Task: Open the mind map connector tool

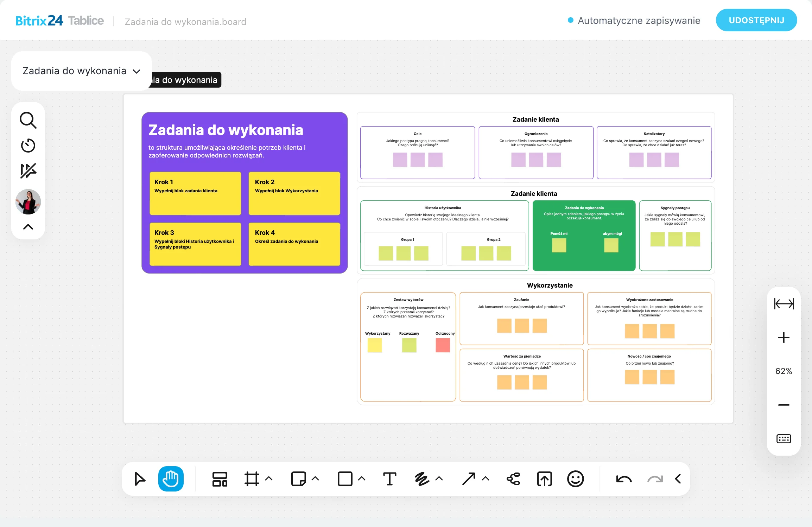Action: point(513,479)
